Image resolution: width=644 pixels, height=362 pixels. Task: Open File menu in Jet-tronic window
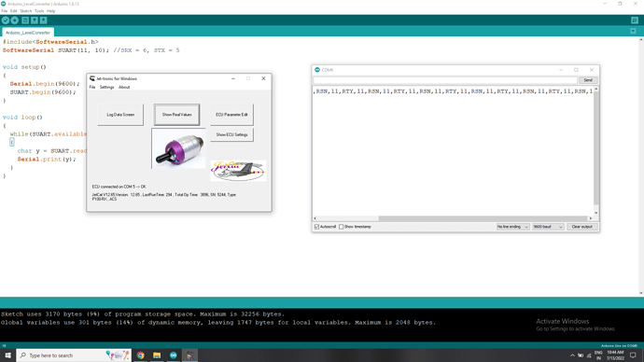pyautogui.click(x=92, y=87)
